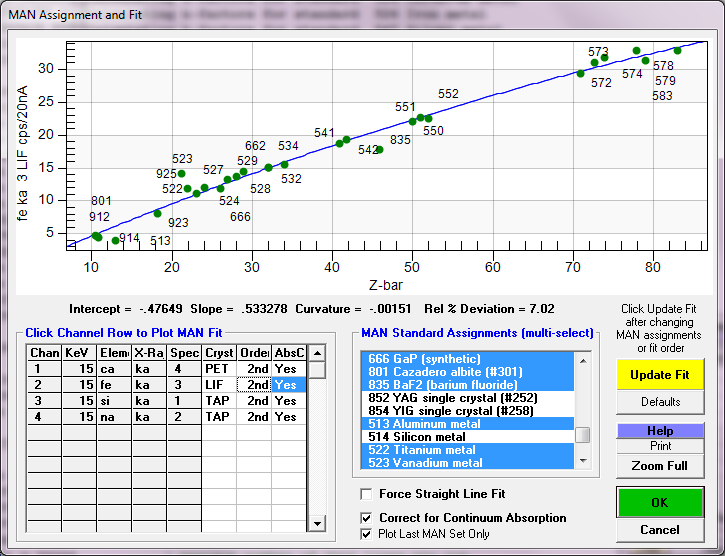Uncheck Plot Last MAN Set Only

368,534
